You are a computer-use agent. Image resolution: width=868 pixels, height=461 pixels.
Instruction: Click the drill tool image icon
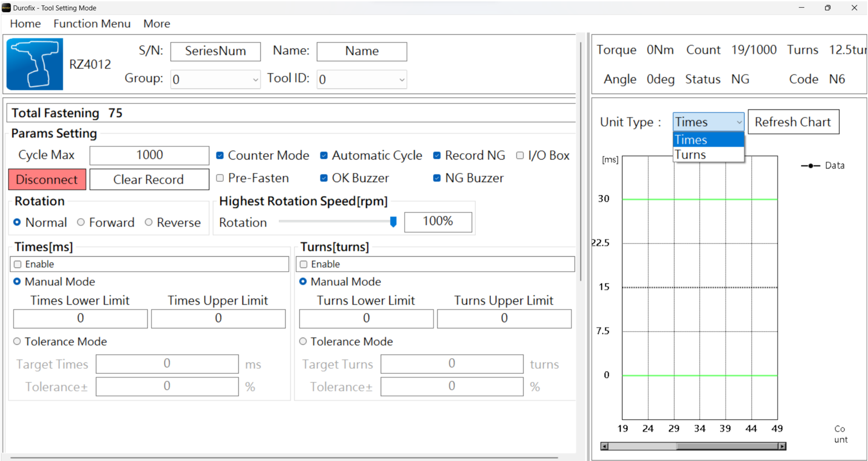[x=35, y=64]
